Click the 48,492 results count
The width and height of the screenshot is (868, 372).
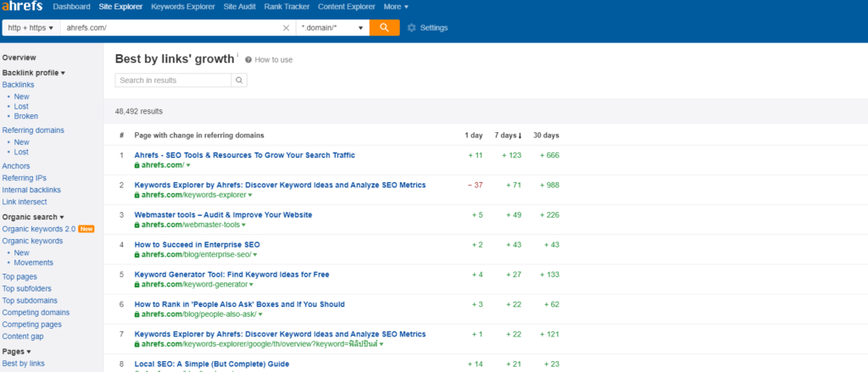coord(139,111)
